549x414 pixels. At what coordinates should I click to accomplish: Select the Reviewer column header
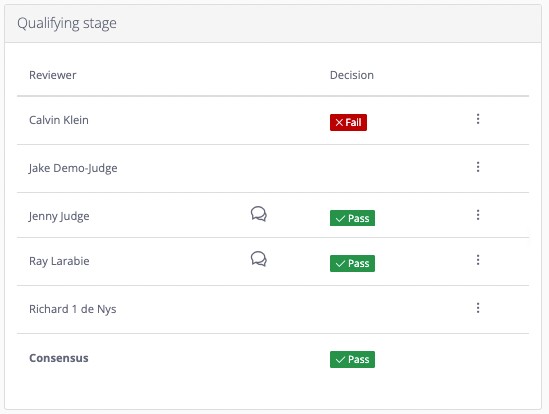pyautogui.click(x=53, y=75)
